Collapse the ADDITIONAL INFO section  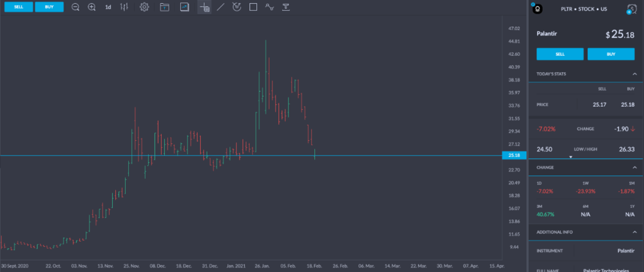pos(634,232)
